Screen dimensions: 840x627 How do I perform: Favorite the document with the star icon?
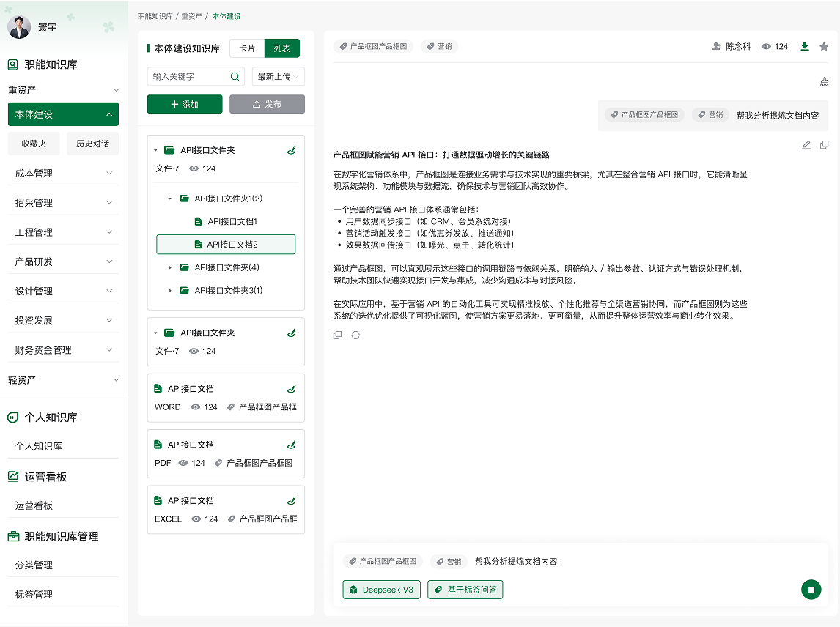pyautogui.click(x=824, y=47)
